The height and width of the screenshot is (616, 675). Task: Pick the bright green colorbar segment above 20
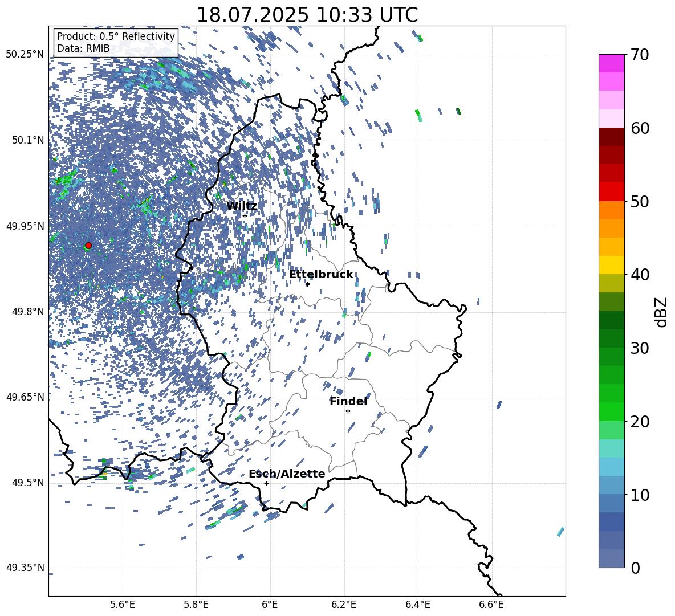(611, 411)
